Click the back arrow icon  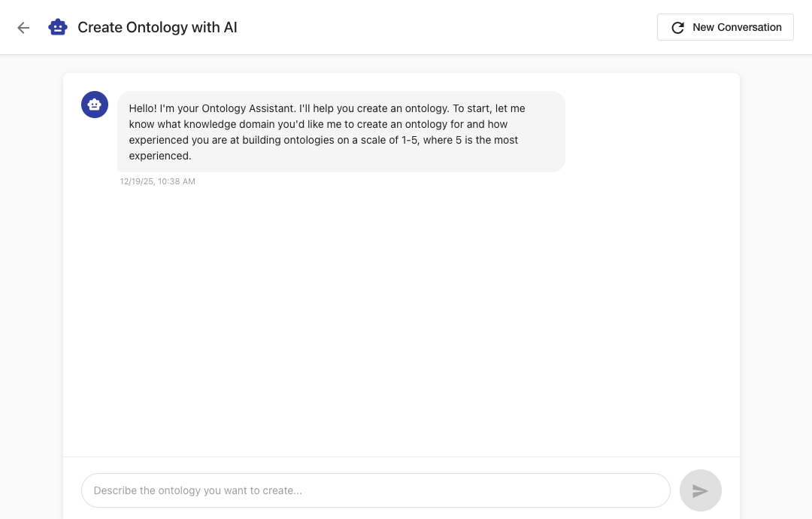click(23, 28)
